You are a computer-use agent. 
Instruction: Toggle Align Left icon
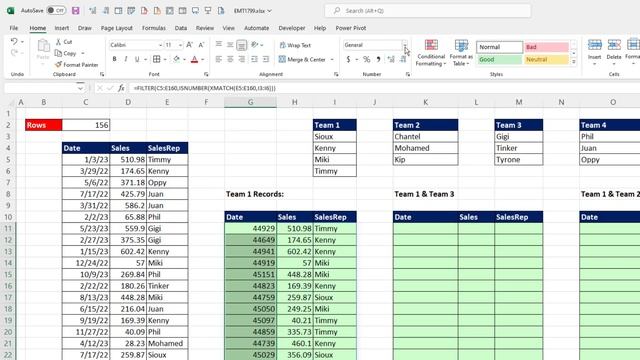coord(219,60)
